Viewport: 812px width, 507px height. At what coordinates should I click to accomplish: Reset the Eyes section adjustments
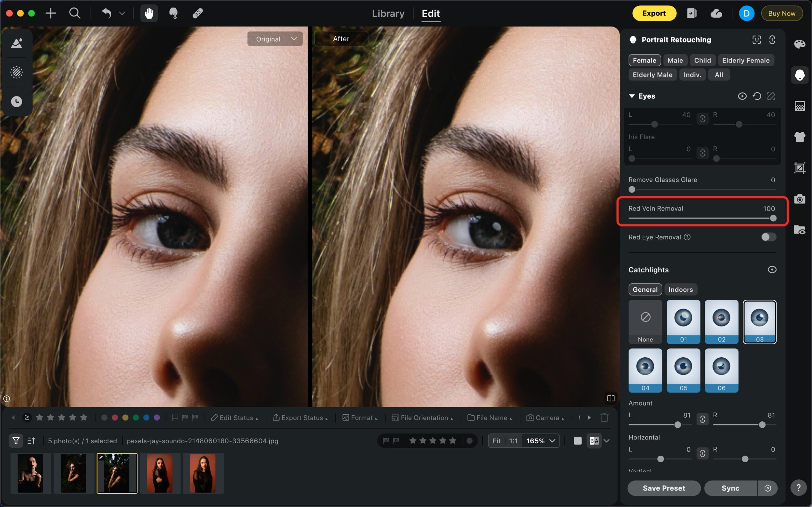(757, 96)
